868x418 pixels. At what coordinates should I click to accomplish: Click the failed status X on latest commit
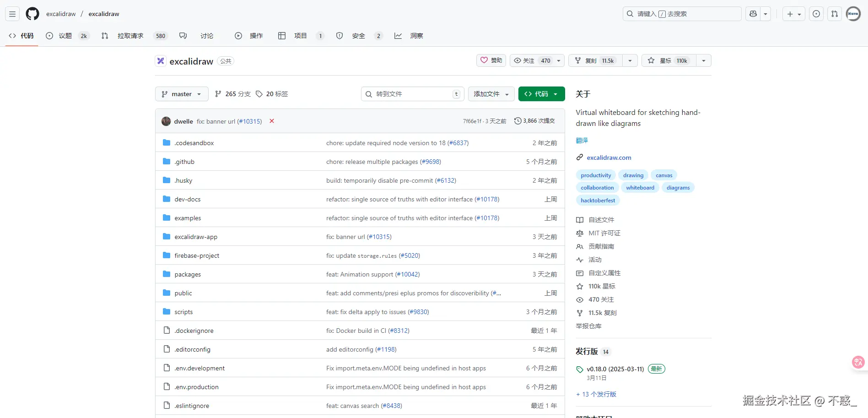point(272,121)
